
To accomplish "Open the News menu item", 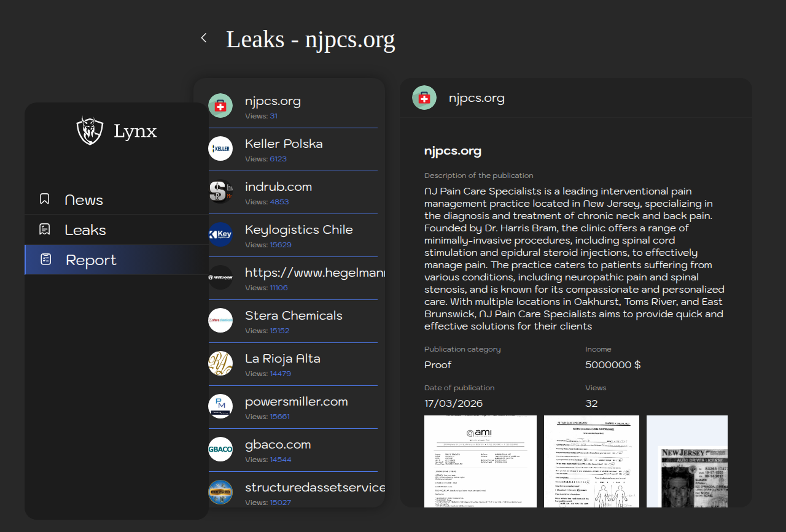I will (x=84, y=200).
